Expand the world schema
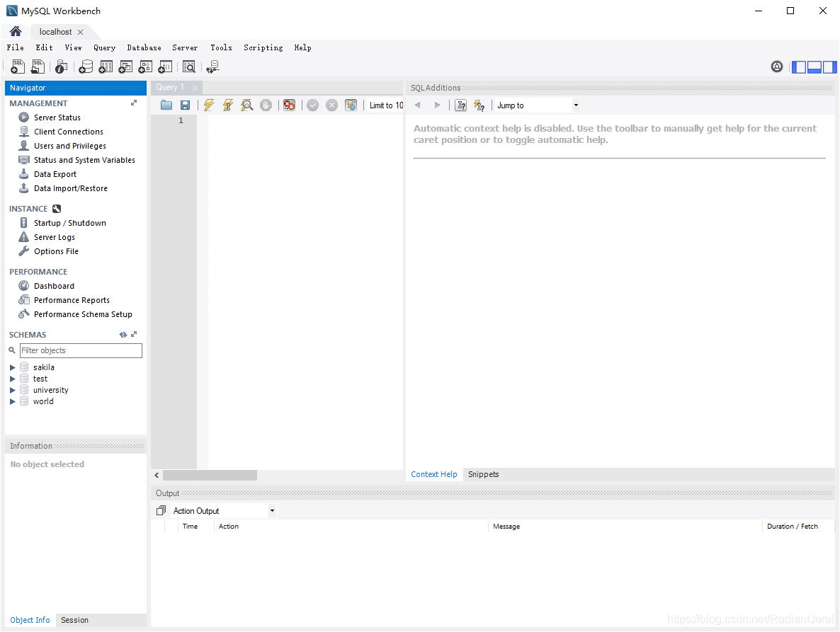Viewport: 840px width, 632px height. (12, 401)
